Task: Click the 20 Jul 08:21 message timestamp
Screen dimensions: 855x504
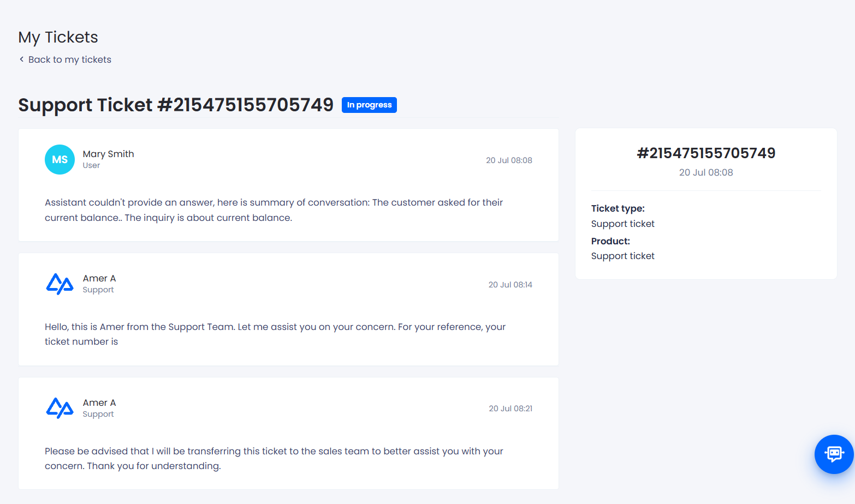Action: point(510,409)
